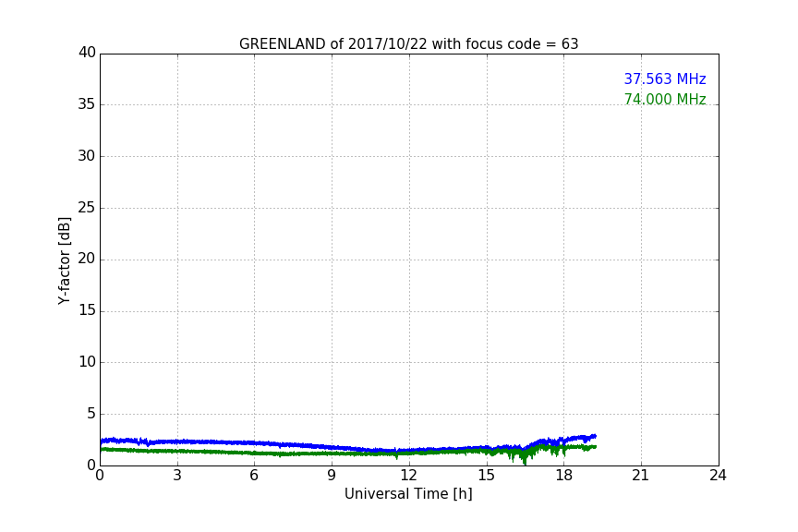Click the 'Y-factor [dB]' axis label

point(65,260)
